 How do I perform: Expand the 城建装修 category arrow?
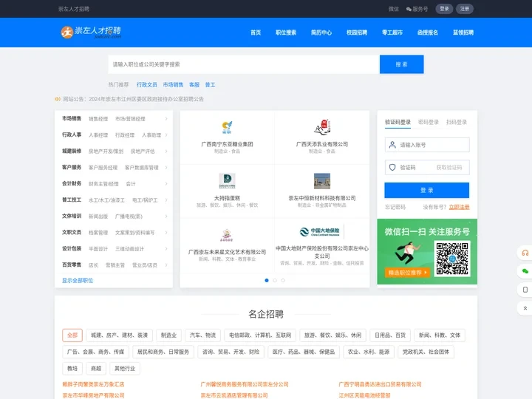166,151
